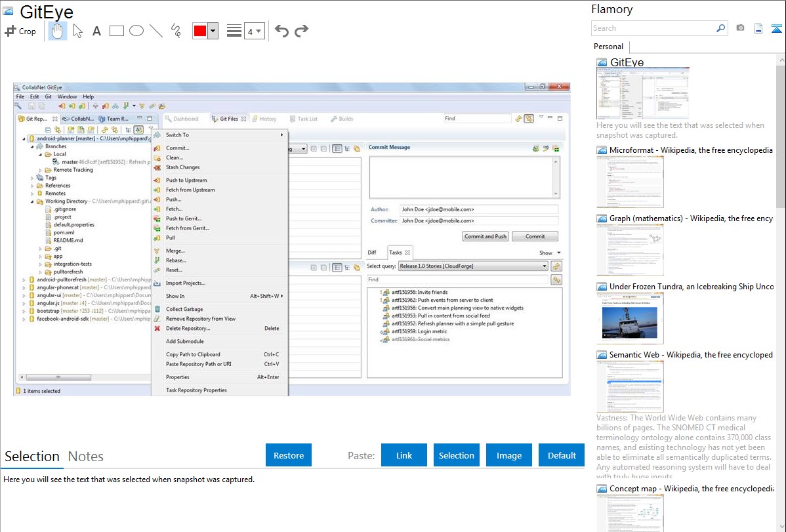Viewport: 786px width, 532px height.
Task: Click the Default paste button
Action: 562,455
